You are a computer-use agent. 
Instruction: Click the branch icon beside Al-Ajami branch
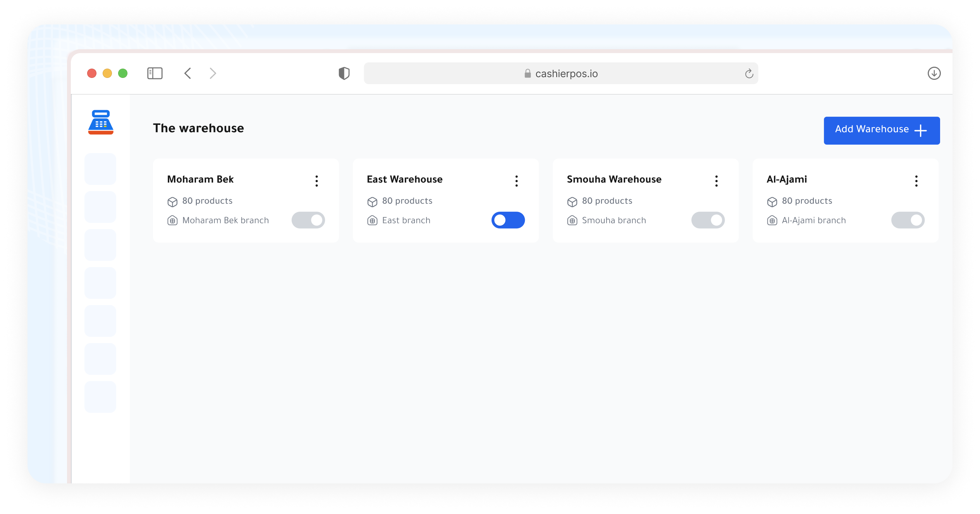click(772, 221)
